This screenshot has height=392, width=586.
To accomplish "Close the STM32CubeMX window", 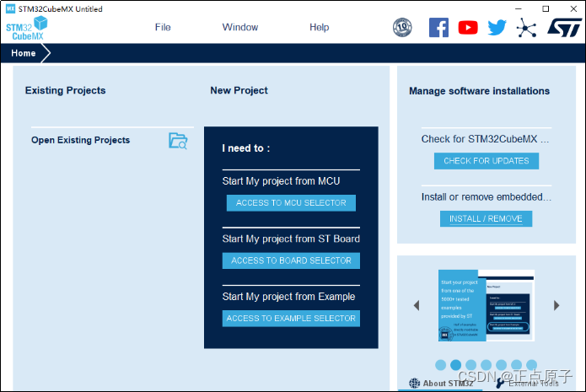I will 573,8.
